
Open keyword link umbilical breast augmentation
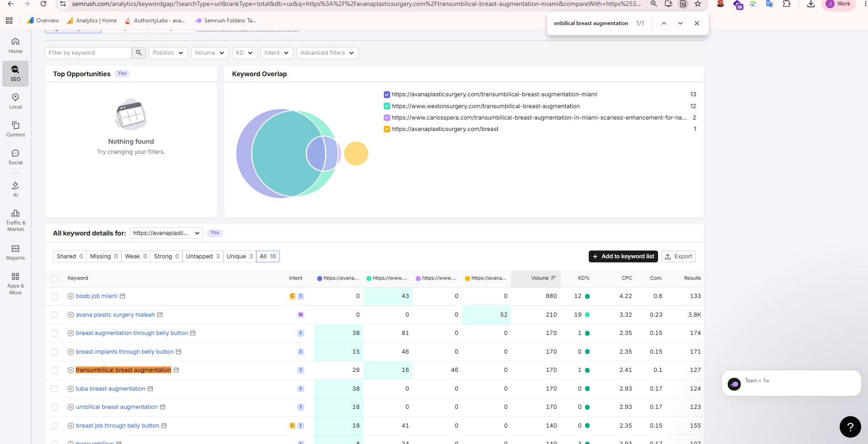pyautogui.click(x=116, y=407)
